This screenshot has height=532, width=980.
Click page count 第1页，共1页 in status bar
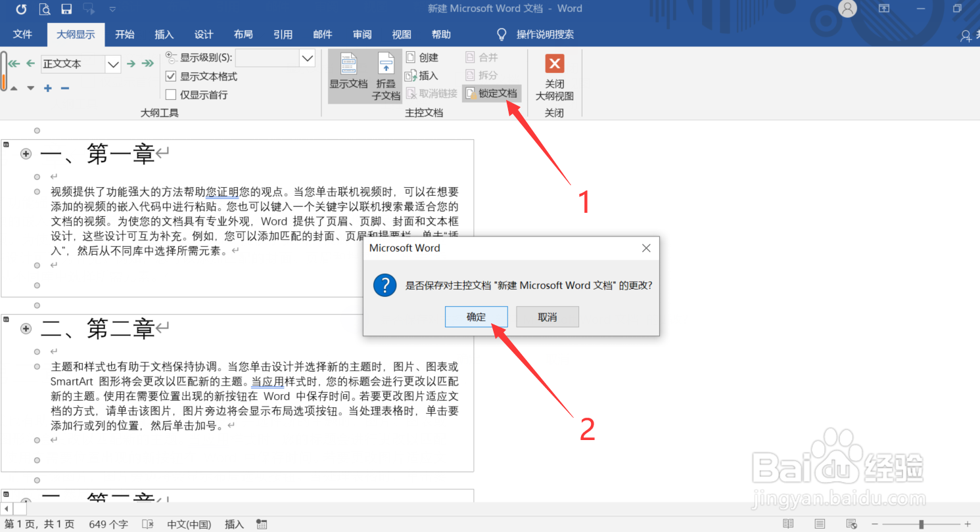(x=39, y=524)
